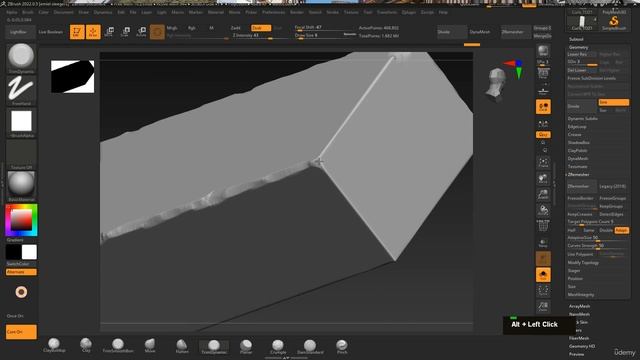Select the Rotate transform icon
The image size is (640, 360).
(141, 32)
